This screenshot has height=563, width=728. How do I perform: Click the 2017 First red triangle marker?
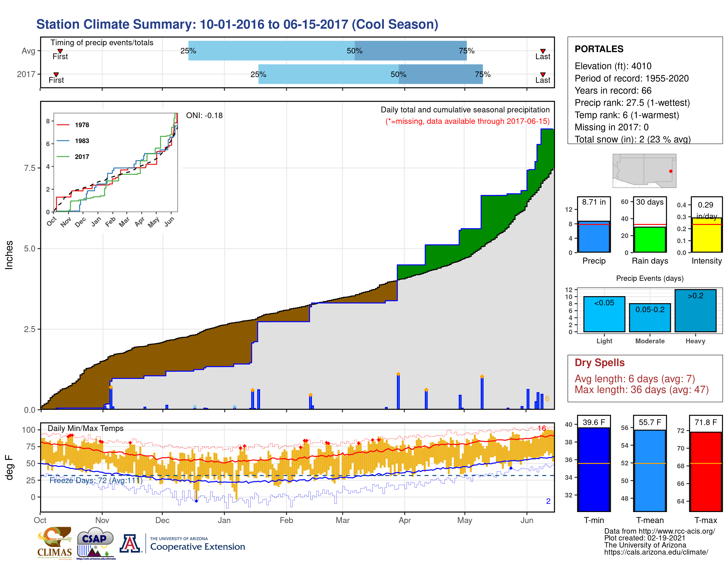click(x=56, y=75)
